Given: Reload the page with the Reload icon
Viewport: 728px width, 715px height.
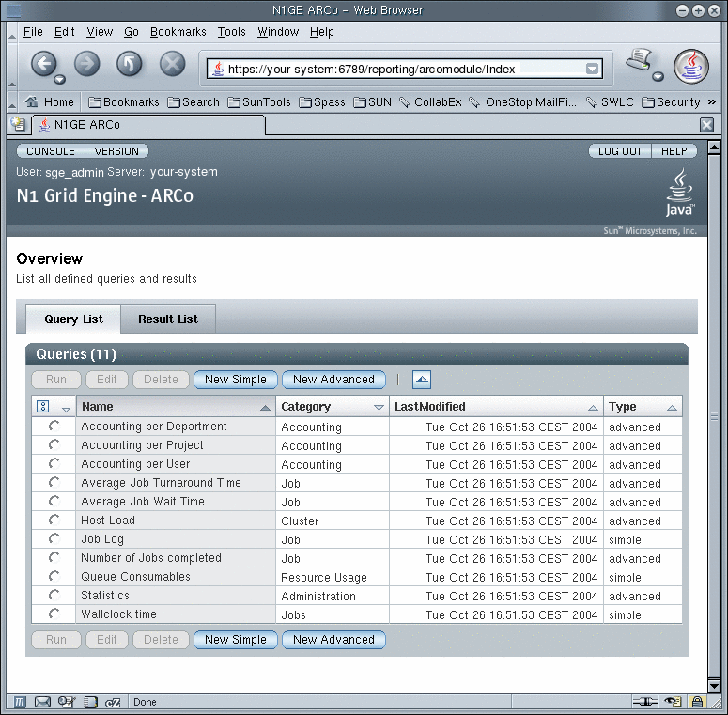Looking at the screenshot, I should click(129, 64).
